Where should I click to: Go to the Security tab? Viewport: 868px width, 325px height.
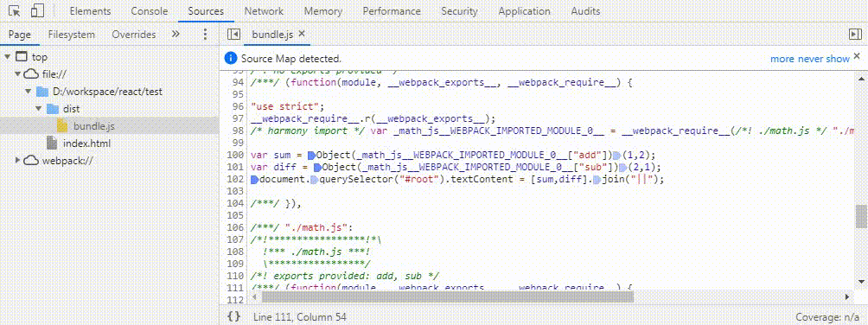click(459, 11)
